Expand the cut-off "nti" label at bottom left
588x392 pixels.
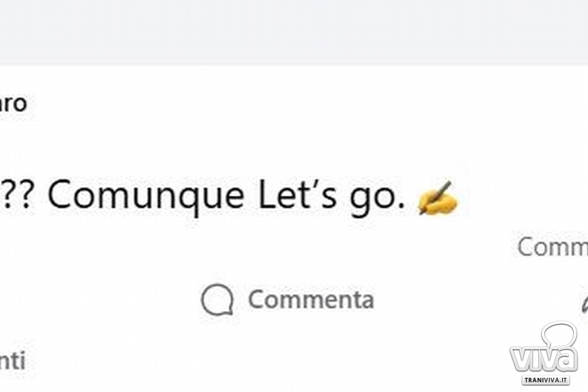[x=13, y=362]
